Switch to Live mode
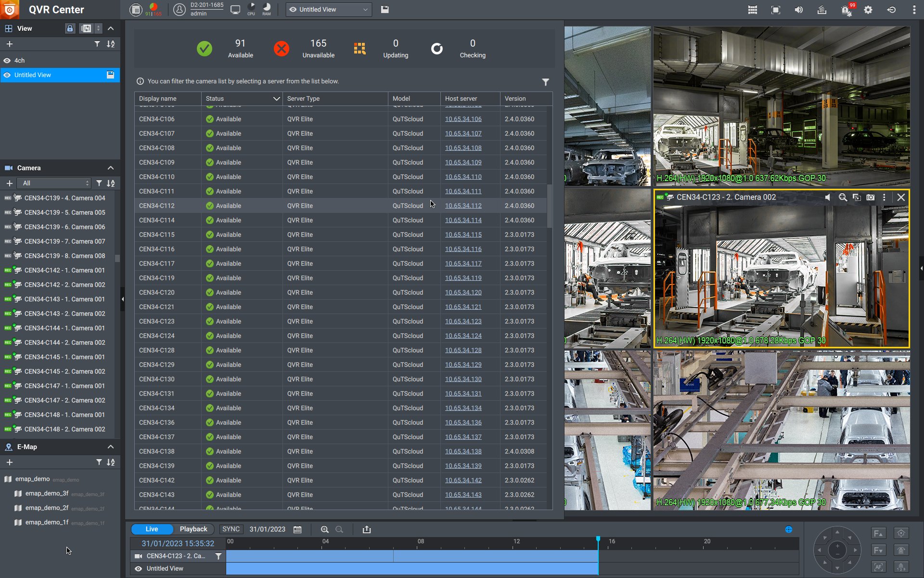Viewport: 924px width, 578px height. [x=152, y=529]
